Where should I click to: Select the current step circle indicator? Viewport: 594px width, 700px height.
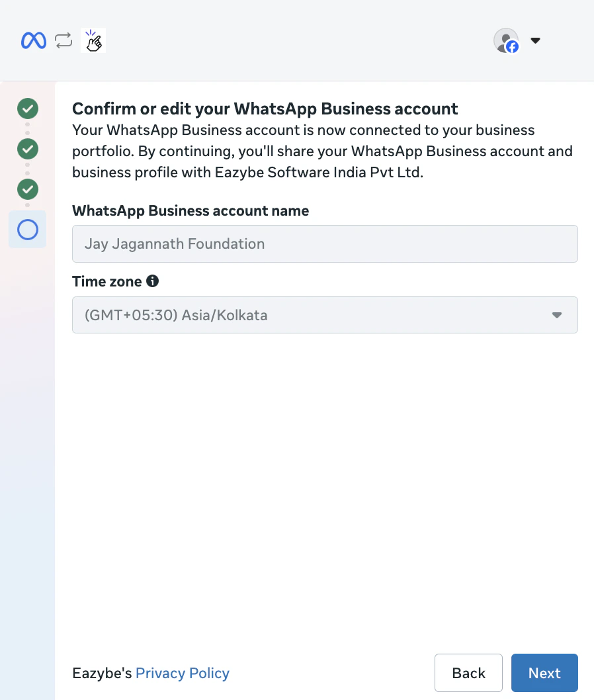coord(28,230)
